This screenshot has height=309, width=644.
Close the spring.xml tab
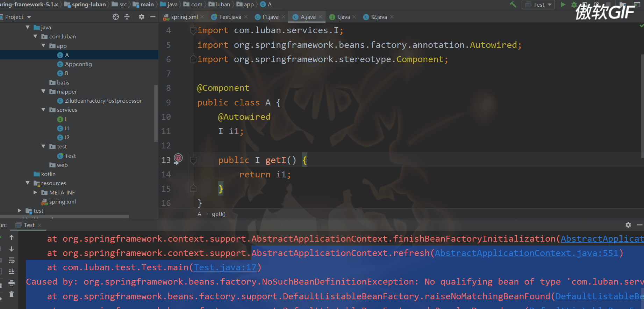tap(202, 17)
